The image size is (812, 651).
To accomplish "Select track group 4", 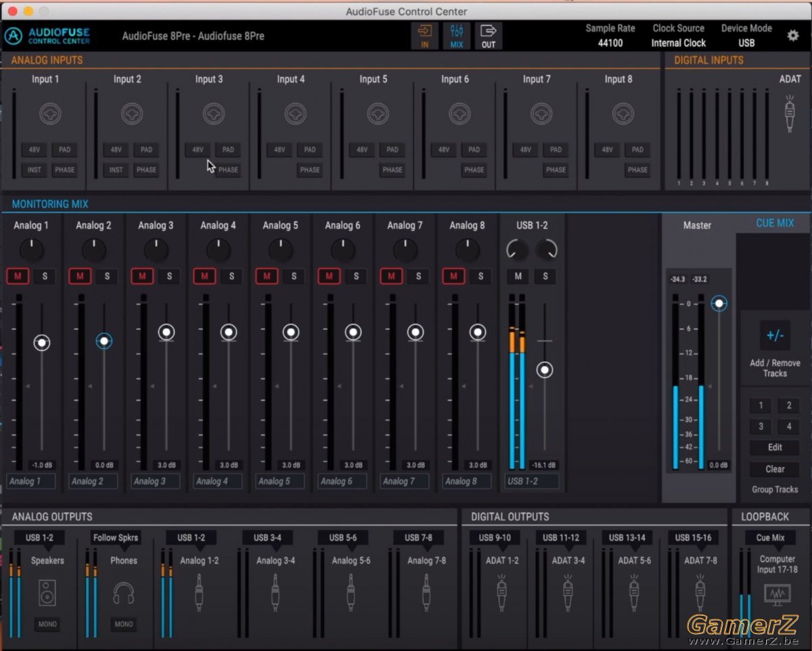I will (x=788, y=426).
